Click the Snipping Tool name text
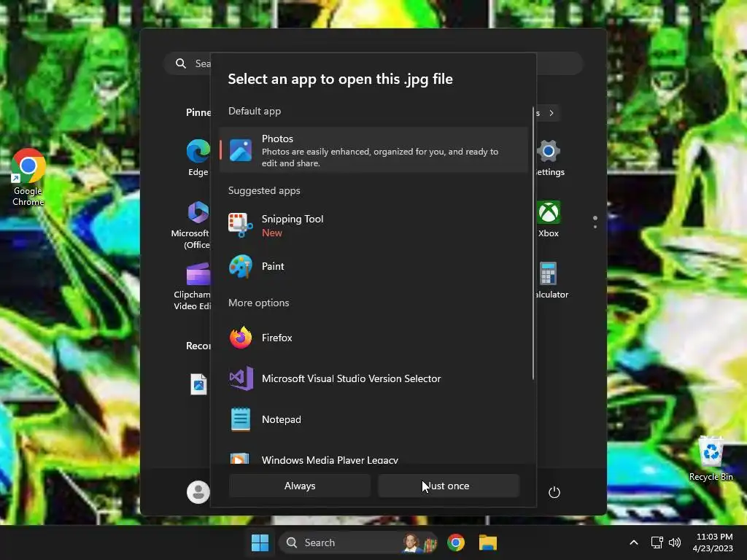747x560 pixels. [x=293, y=219]
